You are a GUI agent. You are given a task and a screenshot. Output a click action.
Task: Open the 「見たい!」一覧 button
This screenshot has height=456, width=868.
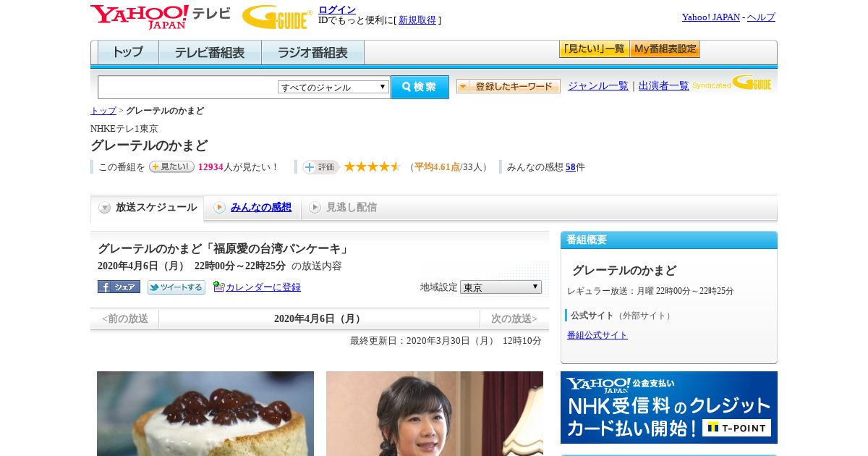[x=594, y=49]
